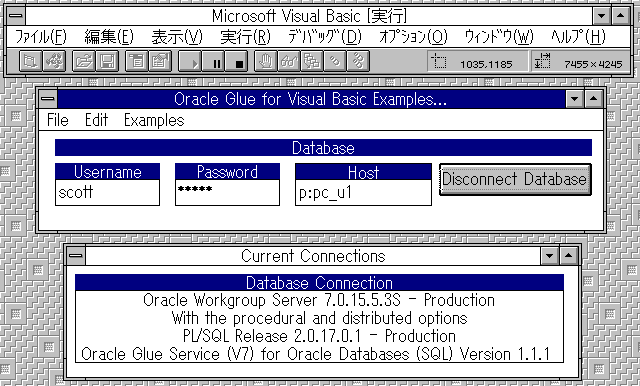Click the Microsoft Visual Basic title bar
Screen dimensions: 640x386
tap(309, 16)
